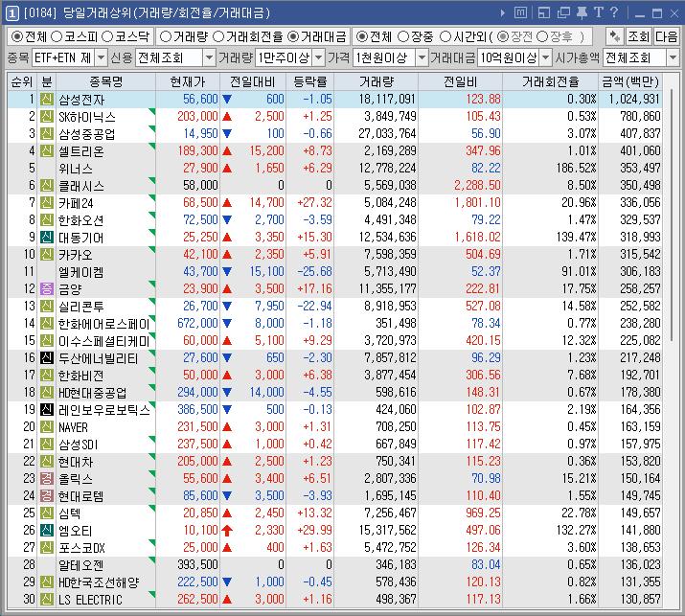
Task: Open stock 카카오 from the list
Action: pos(76,254)
